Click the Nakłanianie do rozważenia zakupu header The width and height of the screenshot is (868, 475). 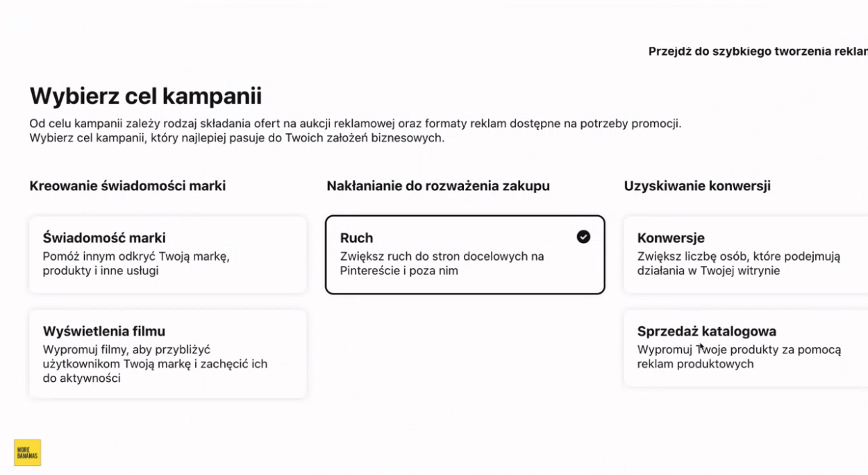tap(437, 186)
